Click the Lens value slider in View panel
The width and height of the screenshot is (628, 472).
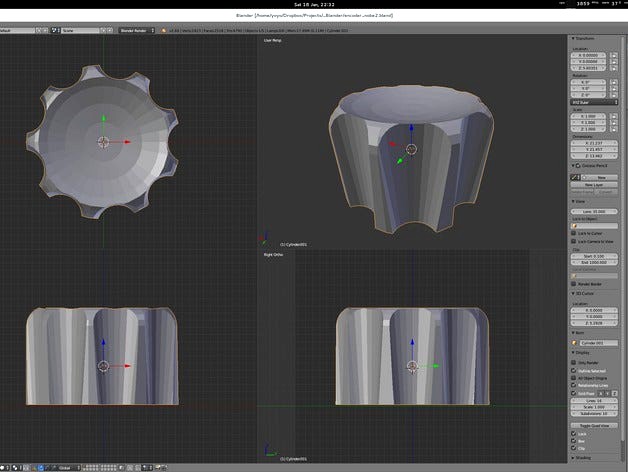pyautogui.click(x=593, y=212)
